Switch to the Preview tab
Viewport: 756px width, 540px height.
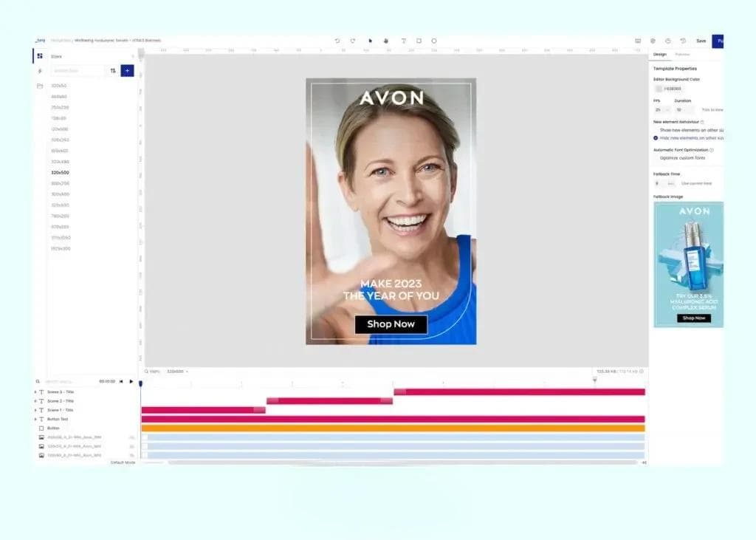[682, 55]
